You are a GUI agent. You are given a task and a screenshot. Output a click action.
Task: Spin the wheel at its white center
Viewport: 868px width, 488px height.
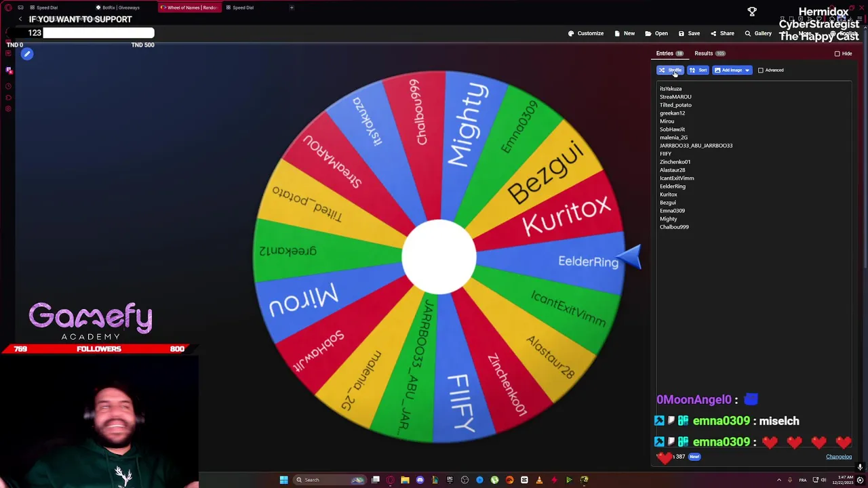tap(439, 258)
